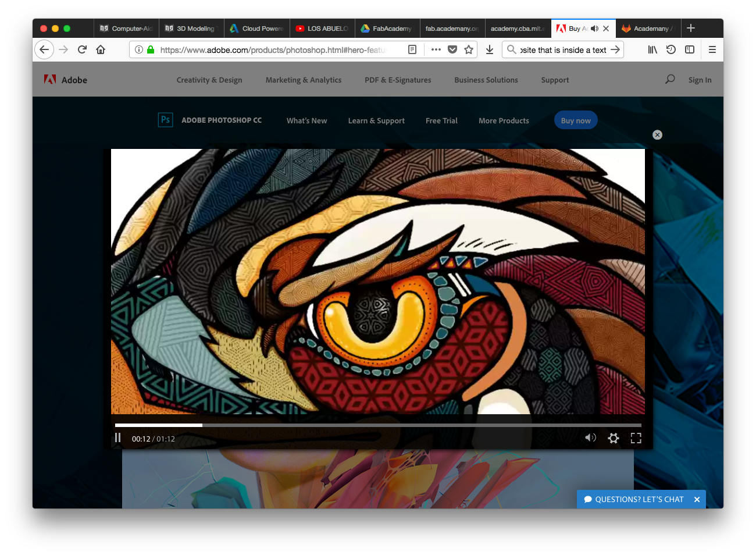756x555 pixels.
Task: Reload the current Adobe page
Action: (82, 50)
